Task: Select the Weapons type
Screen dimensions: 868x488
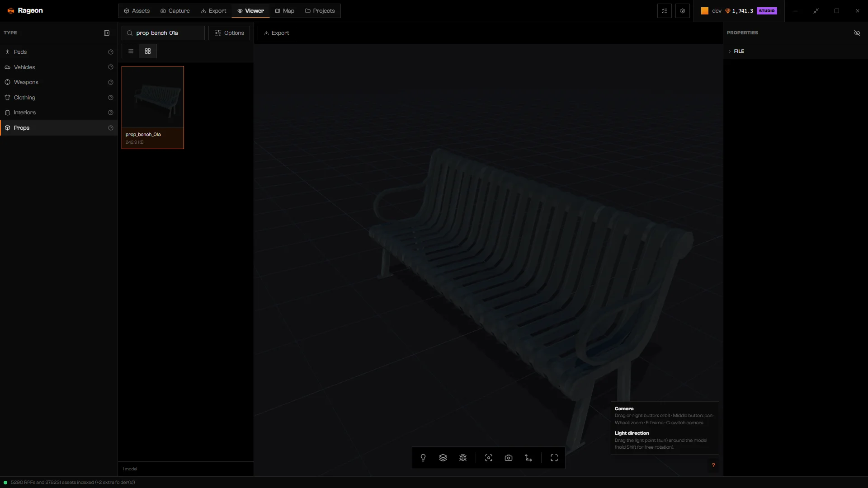Action: (59, 82)
